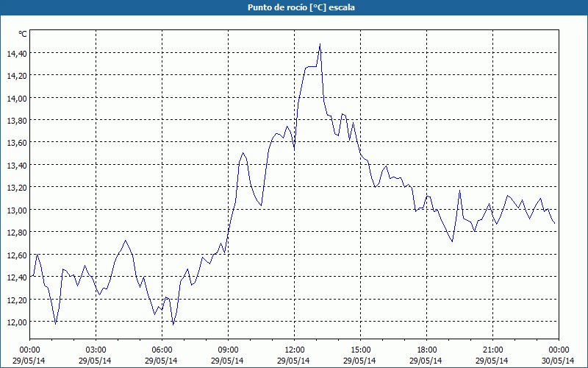
Task: Click the °C unit label
Action: (23, 34)
